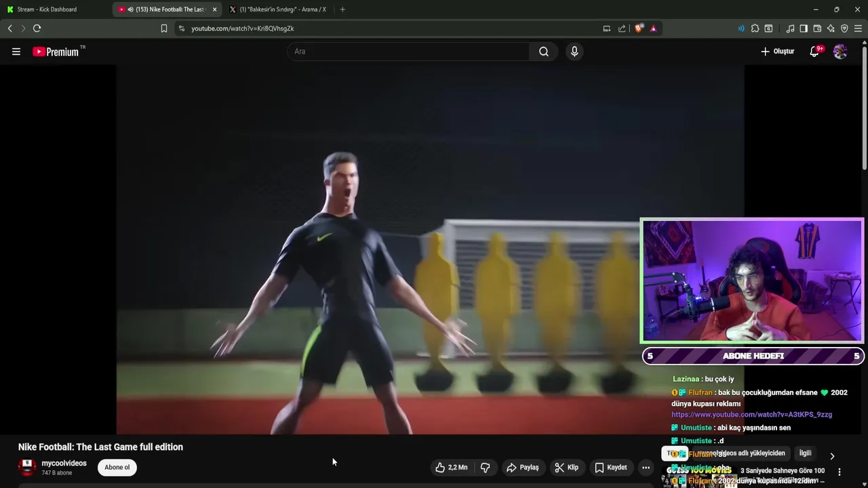Open a new browser tab
The height and width of the screenshot is (488, 868).
(342, 9)
